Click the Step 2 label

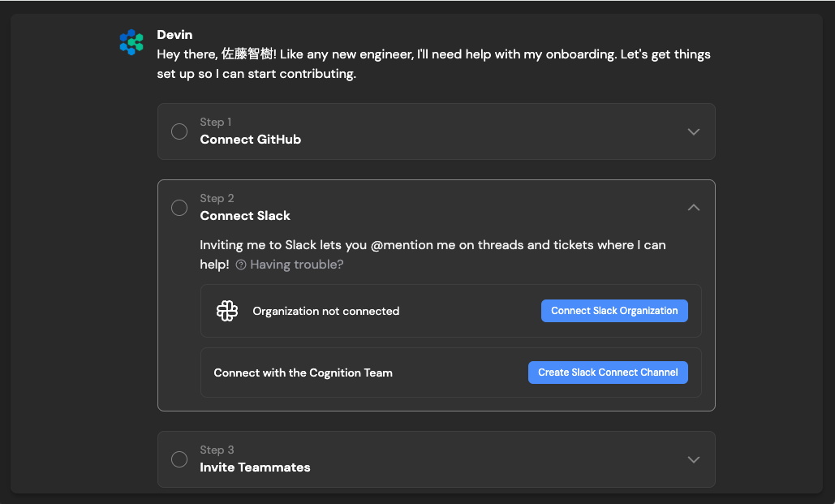coord(217,198)
